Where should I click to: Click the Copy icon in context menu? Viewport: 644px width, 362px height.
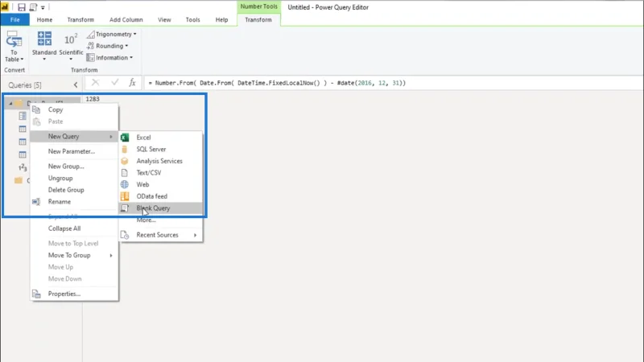[x=36, y=109]
